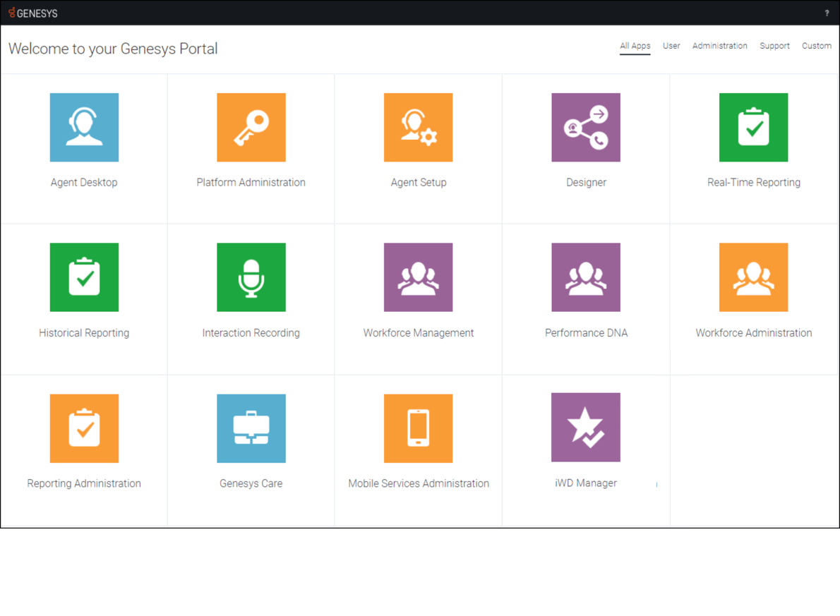
Task: Open Agent Setup gear-headset icon
Action: 418,128
